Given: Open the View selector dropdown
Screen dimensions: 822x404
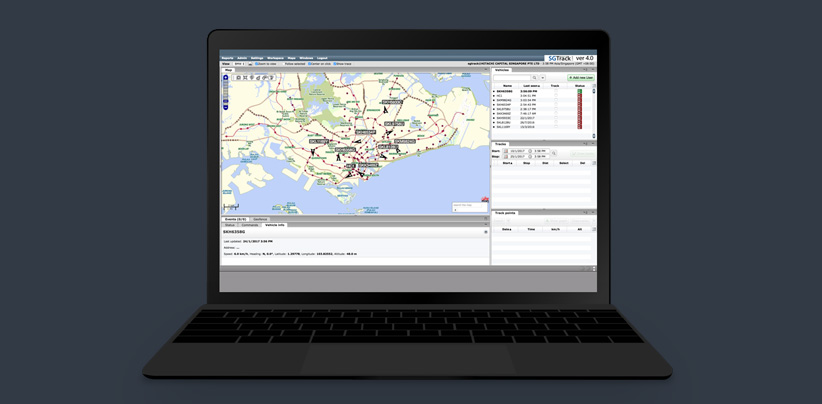Looking at the screenshot, I should [x=240, y=64].
